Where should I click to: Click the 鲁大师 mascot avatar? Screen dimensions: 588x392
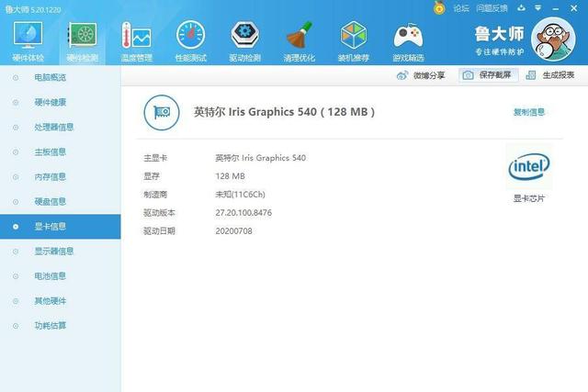coord(553,39)
